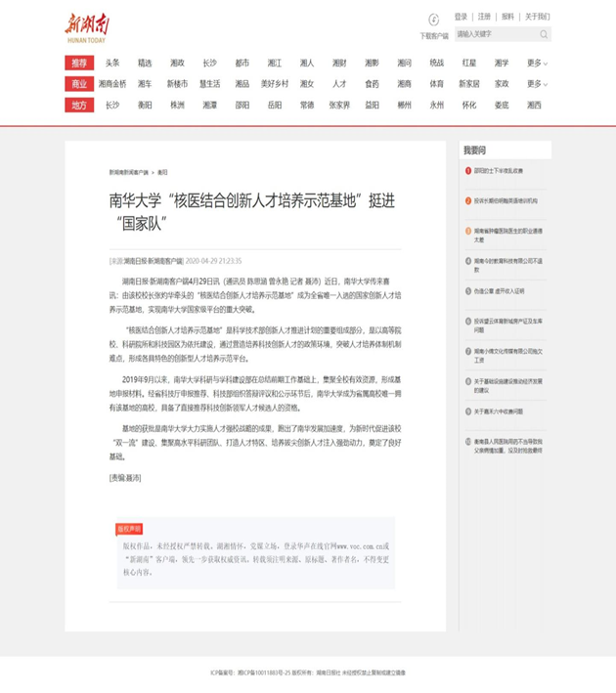
Task: Click the 注册 register link
Action: point(484,17)
